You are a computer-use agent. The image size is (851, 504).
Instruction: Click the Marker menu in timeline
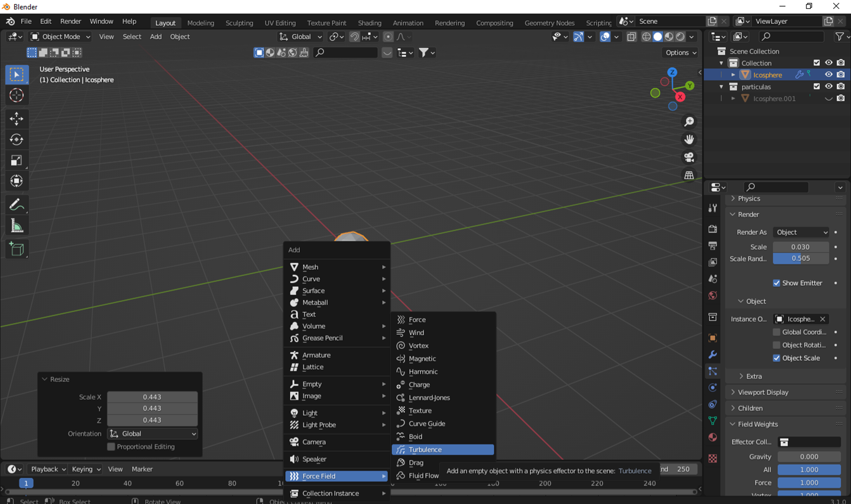pyautogui.click(x=142, y=469)
